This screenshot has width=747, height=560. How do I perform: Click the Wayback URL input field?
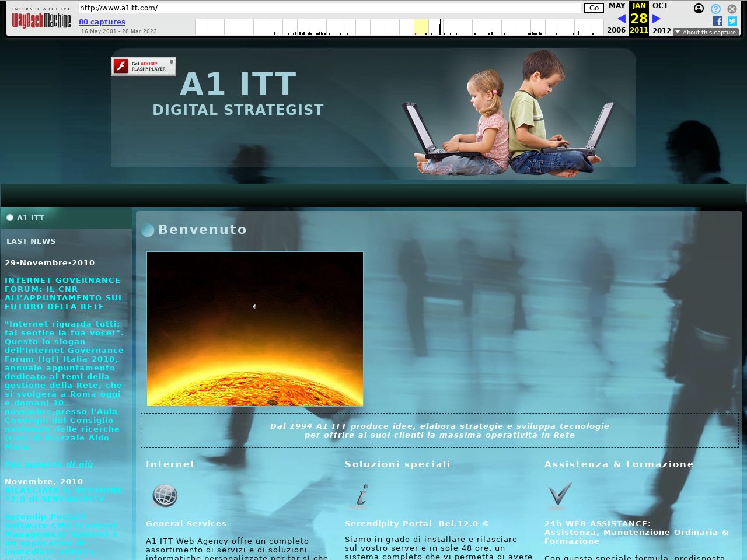[330, 8]
